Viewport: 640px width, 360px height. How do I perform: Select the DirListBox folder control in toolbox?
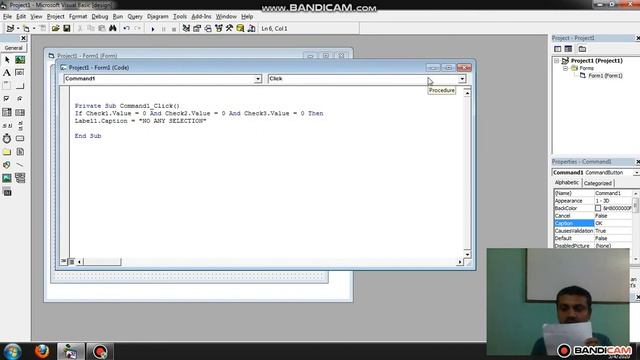(x=7, y=152)
